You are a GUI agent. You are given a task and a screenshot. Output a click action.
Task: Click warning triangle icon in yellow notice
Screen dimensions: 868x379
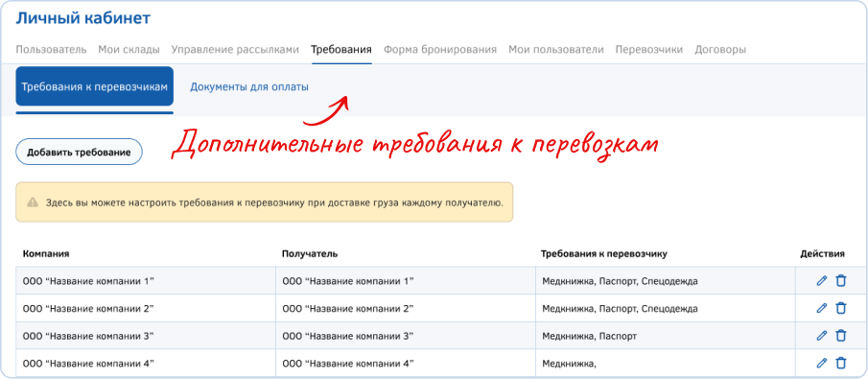(33, 202)
